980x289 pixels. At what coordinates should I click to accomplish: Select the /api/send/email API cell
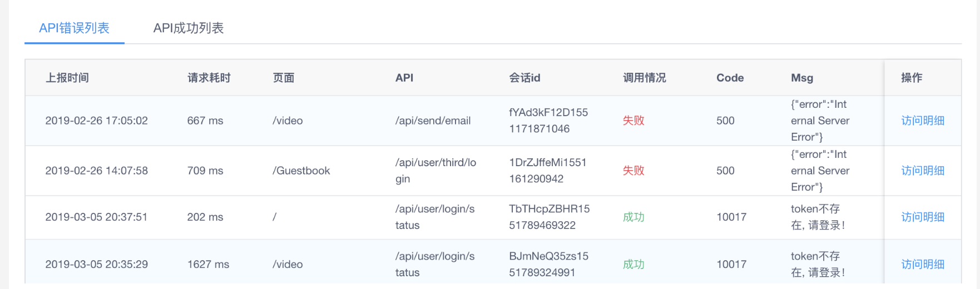(x=433, y=121)
